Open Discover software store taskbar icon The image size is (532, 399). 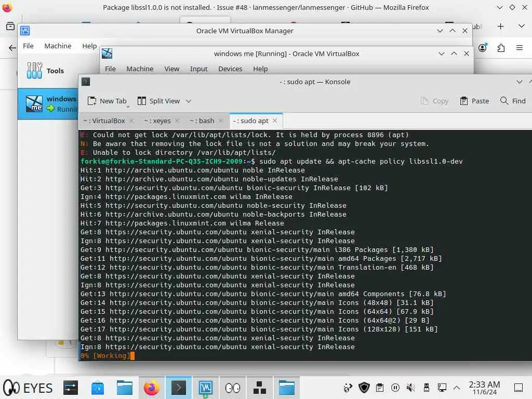(97, 388)
